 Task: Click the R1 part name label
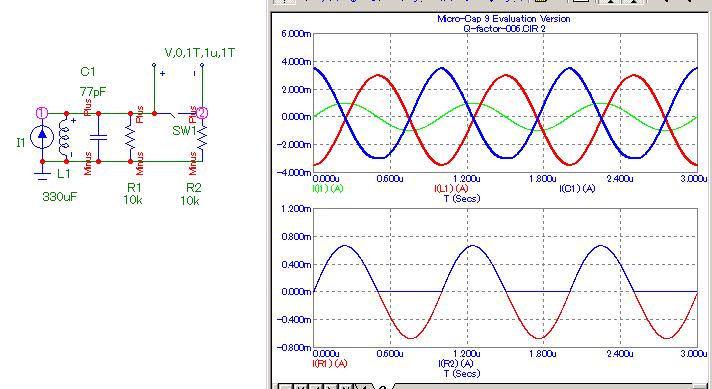pyautogui.click(x=133, y=187)
